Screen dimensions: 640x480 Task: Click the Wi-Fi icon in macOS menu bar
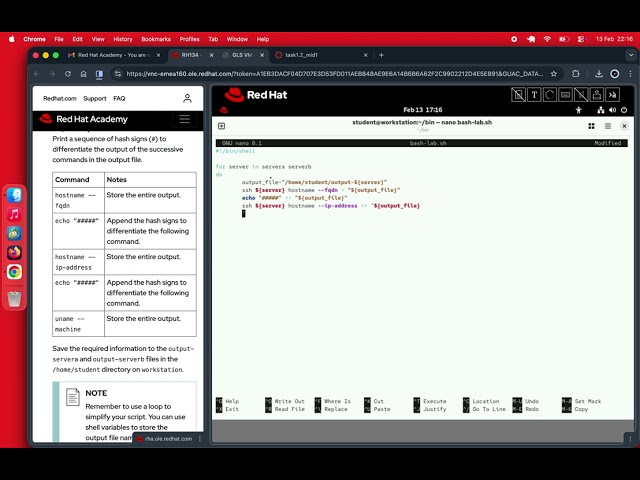547,39
